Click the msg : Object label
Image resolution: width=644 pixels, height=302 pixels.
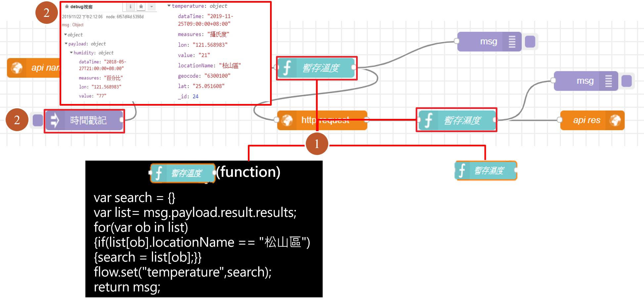[x=73, y=25]
